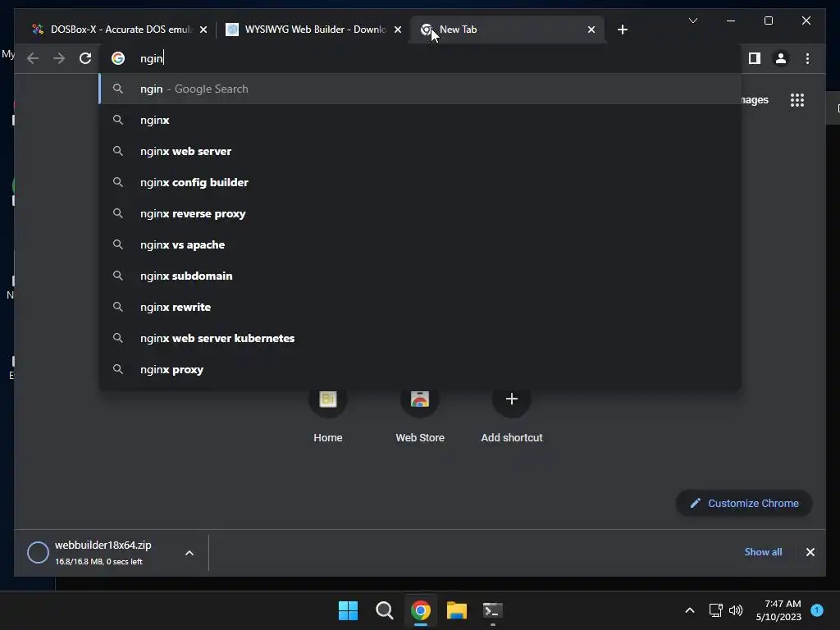Open the Windows Start menu
Viewport: 840px width, 630px height.
(x=348, y=610)
